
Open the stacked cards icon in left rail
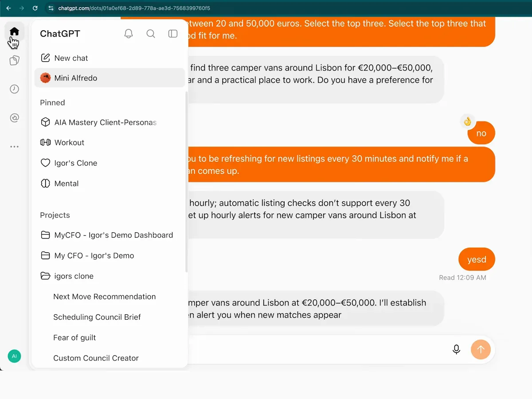14,60
